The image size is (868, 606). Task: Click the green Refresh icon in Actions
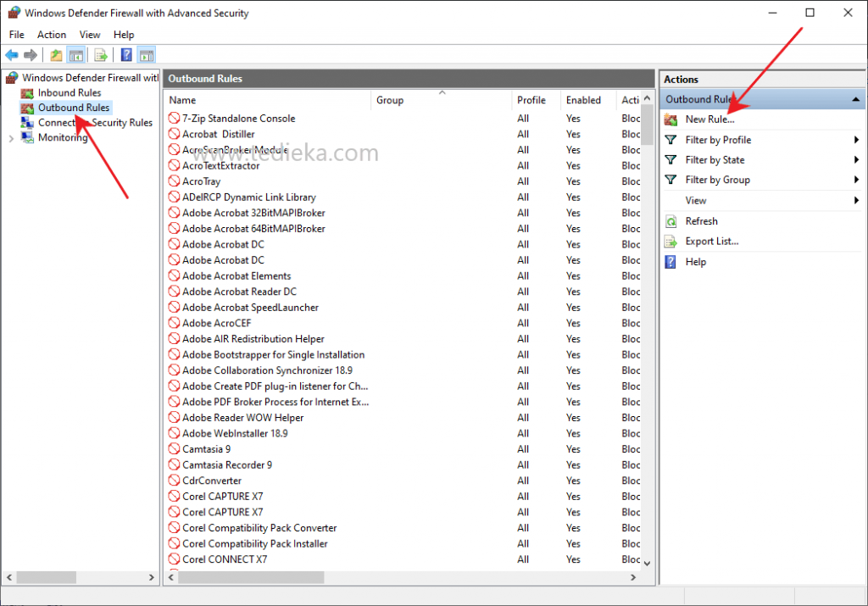tap(671, 221)
